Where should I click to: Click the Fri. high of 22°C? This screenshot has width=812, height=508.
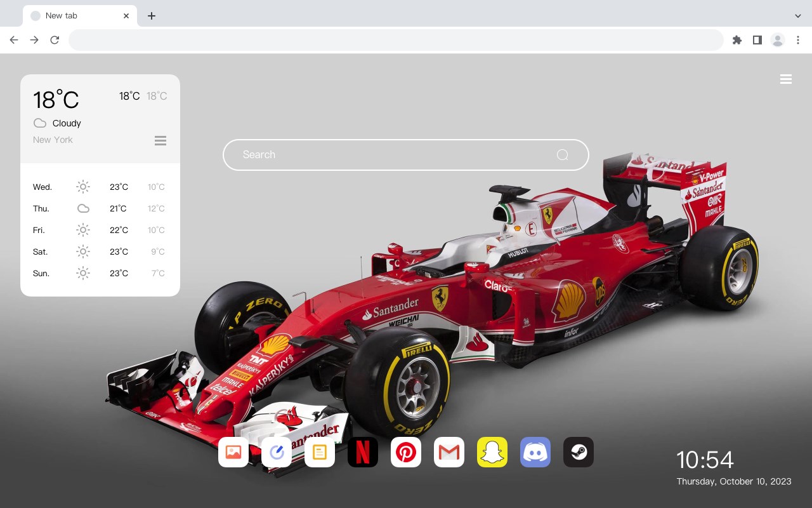119,230
